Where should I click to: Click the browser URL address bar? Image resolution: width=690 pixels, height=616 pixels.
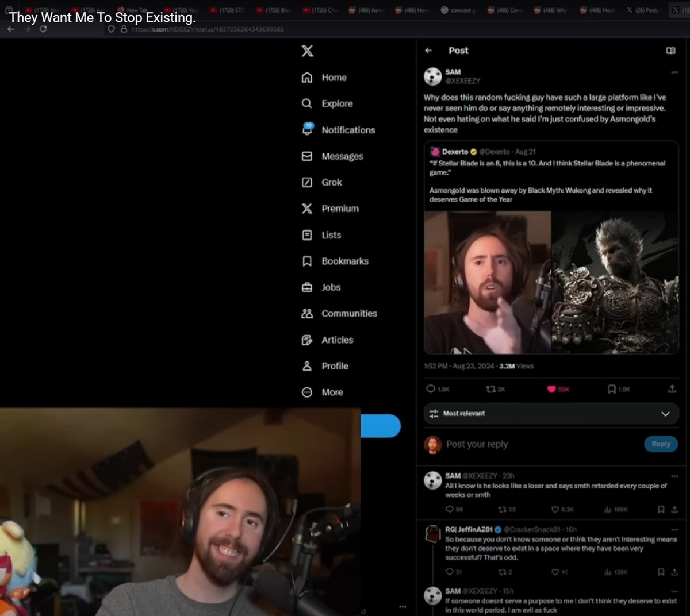coord(207,29)
